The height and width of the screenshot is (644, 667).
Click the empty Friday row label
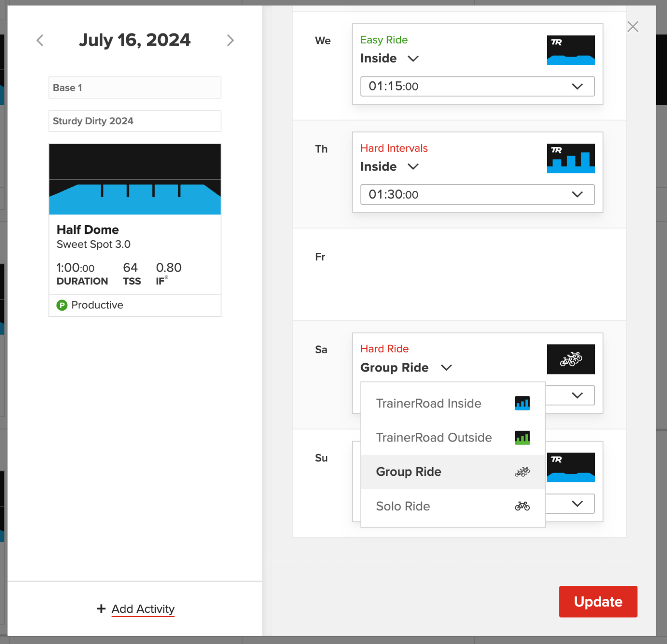click(x=320, y=257)
